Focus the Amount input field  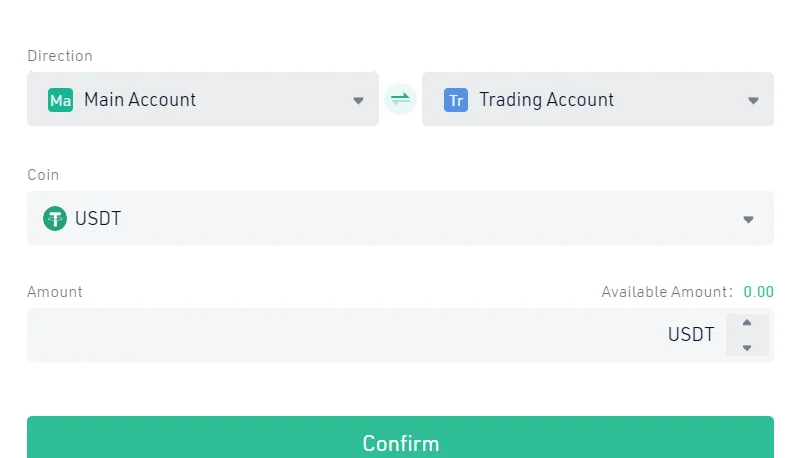(x=347, y=335)
